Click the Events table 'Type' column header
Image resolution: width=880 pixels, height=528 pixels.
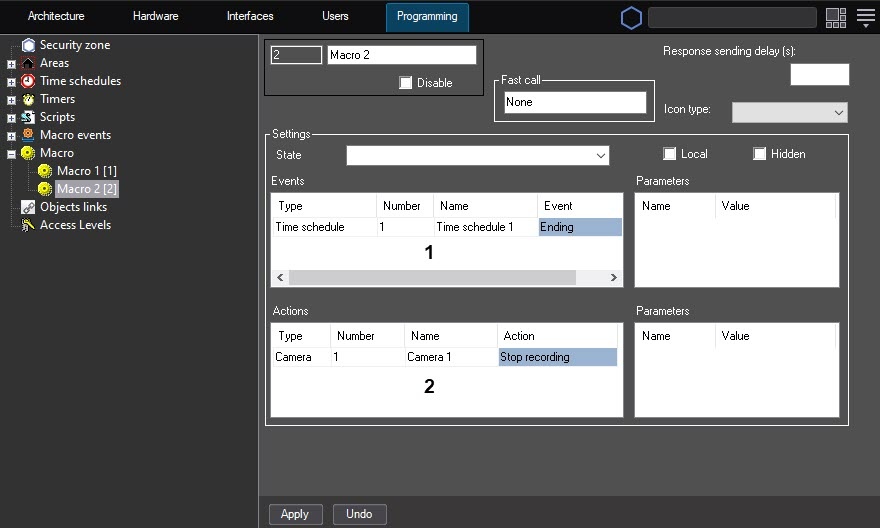(324, 206)
